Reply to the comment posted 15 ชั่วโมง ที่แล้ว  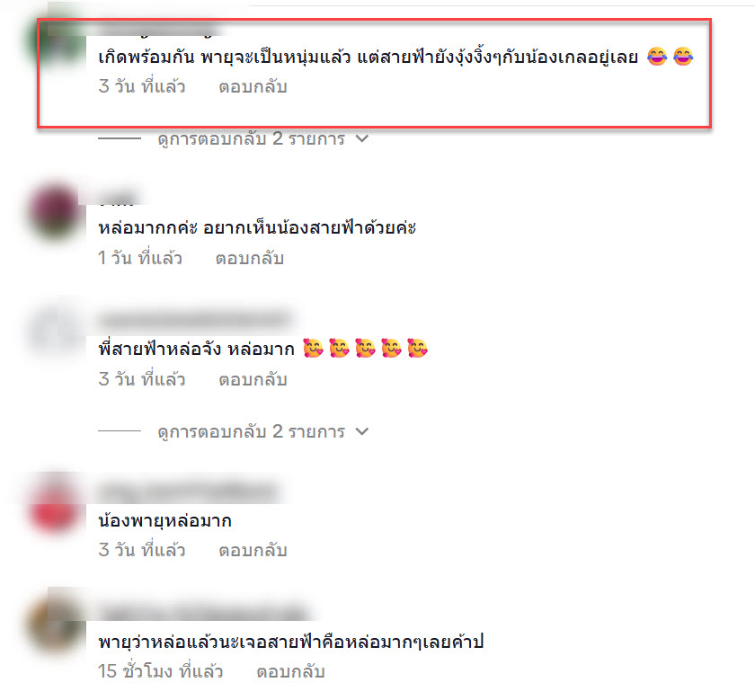(x=290, y=671)
